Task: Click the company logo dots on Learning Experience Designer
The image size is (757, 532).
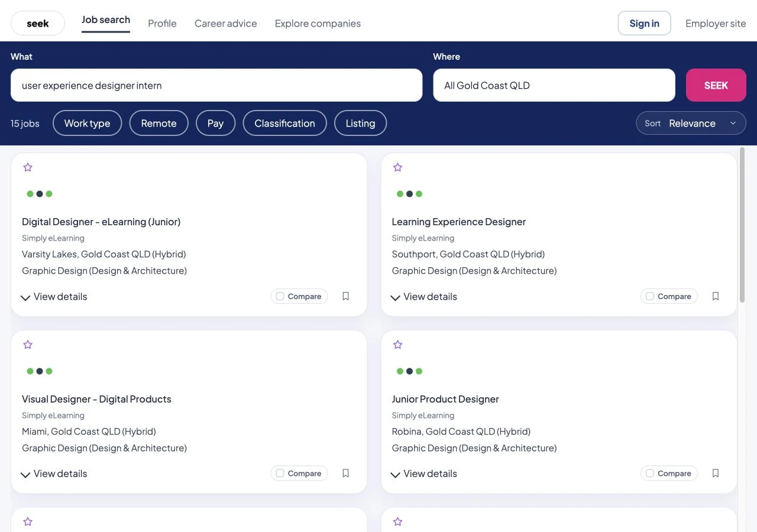Action: [x=409, y=194]
